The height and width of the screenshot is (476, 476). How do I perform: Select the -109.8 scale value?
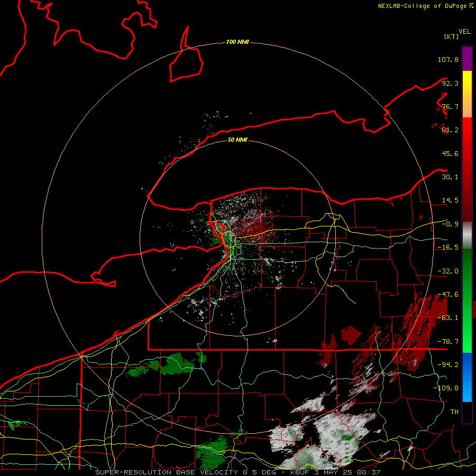[446, 388]
